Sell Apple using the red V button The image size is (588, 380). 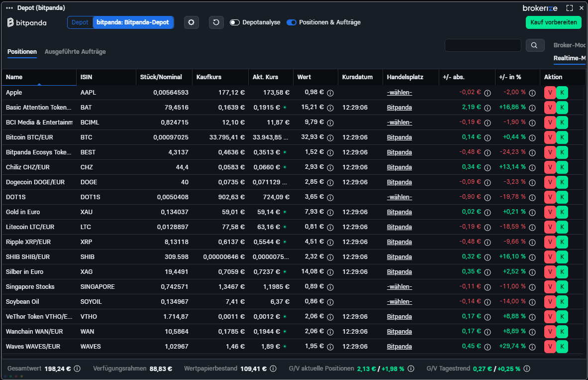(550, 93)
